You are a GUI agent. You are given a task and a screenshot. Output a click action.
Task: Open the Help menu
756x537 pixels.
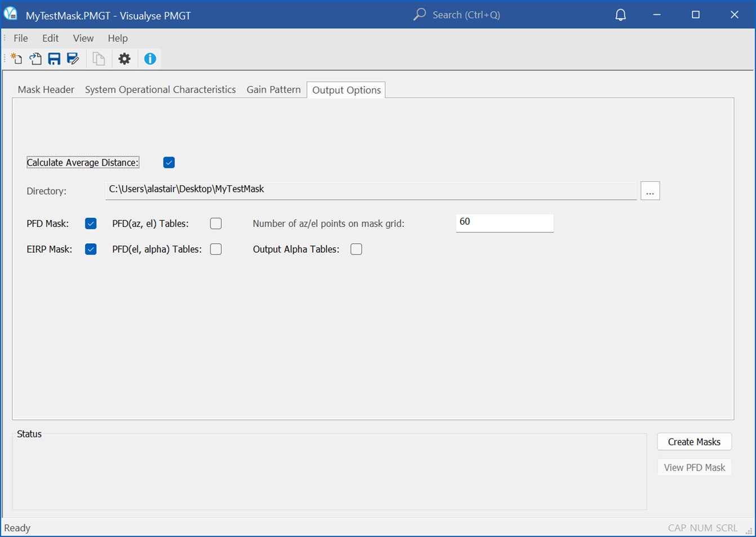point(118,38)
